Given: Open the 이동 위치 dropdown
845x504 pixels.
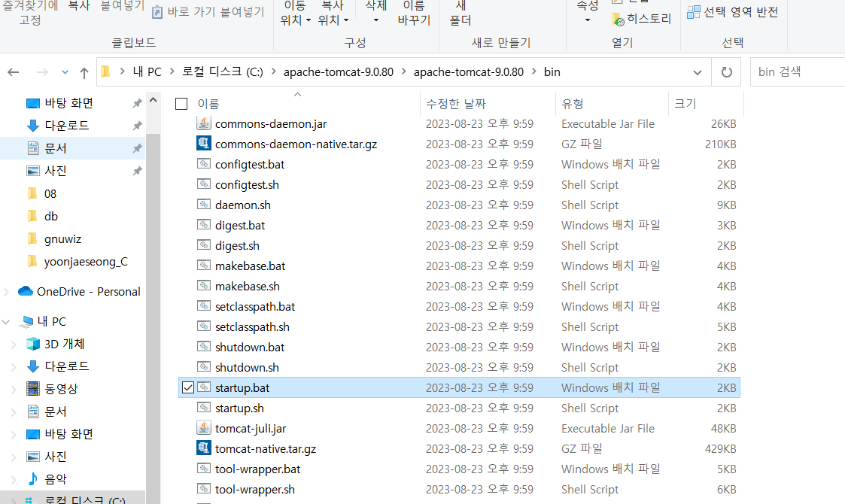Looking at the screenshot, I should 295,14.
